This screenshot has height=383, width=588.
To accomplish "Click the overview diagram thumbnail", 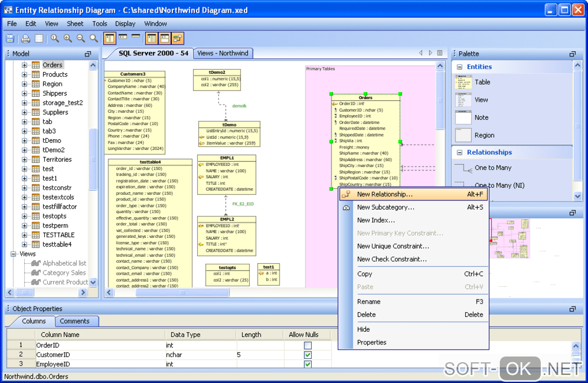I will coord(510,238).
